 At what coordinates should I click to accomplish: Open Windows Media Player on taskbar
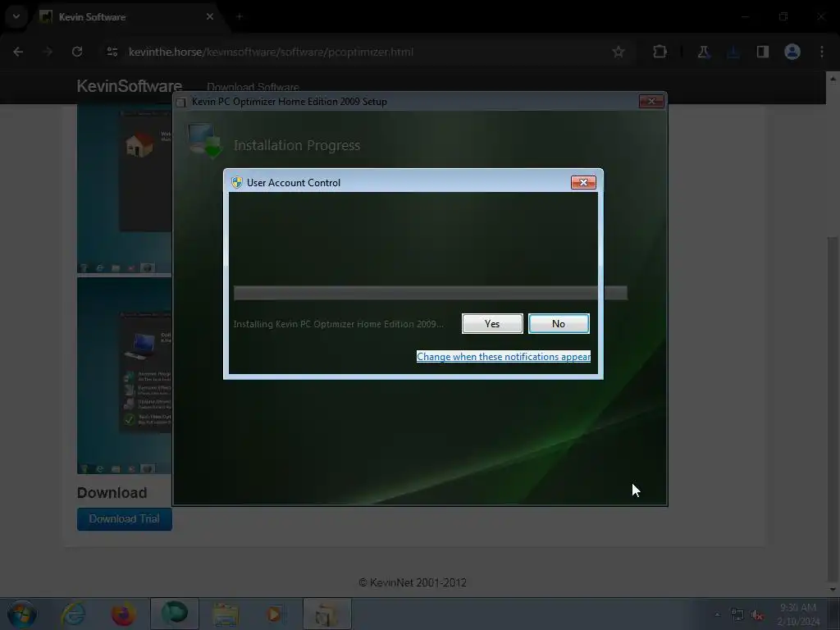[x=276, y=614]
